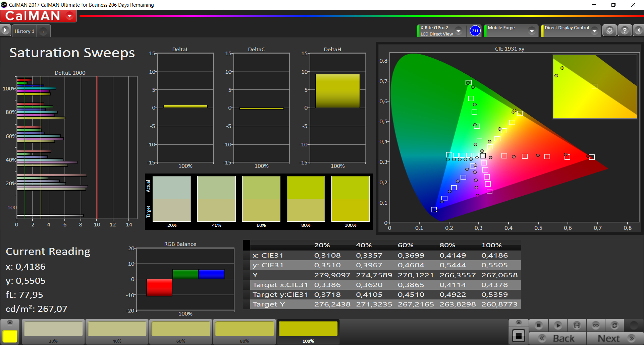644x345 pixels.
Task: Open the X-Rite i1Pro 2 meter dropdown
Action: coord(459,31)
